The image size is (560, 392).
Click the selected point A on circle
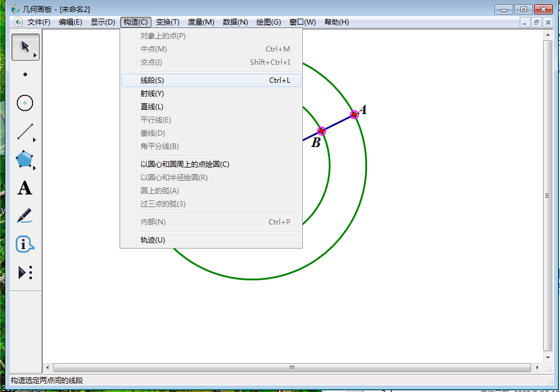coord(354,115)
